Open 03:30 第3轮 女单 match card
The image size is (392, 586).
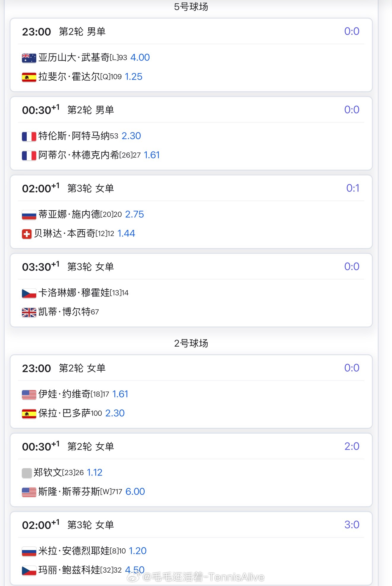[x=191, y=290]
